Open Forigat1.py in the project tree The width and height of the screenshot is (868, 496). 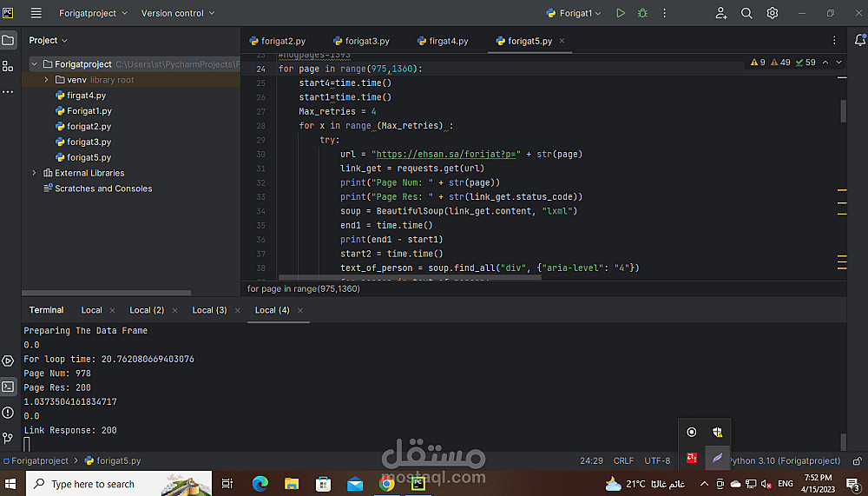89,111
